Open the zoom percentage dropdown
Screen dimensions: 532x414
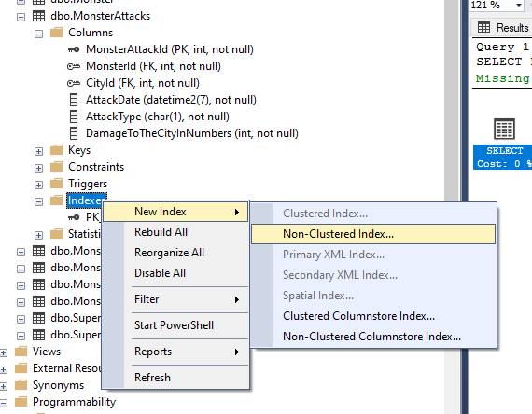coord(519,5)
